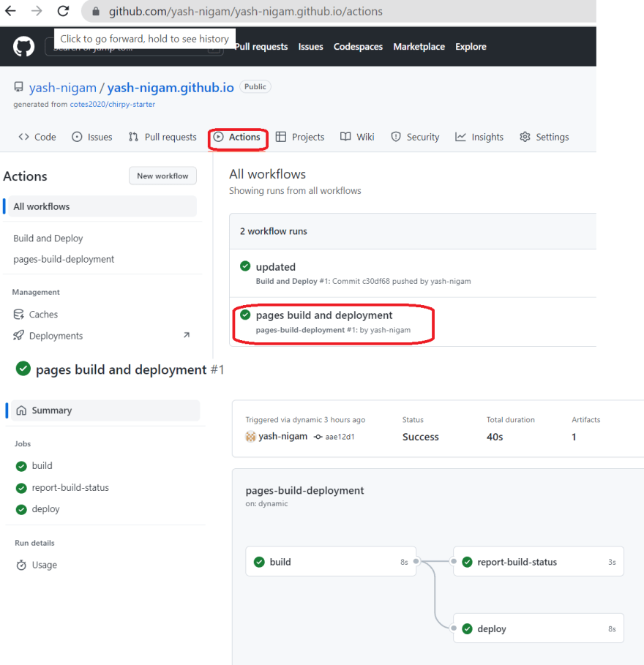Click the green check beside report-build-status in sidebar
The image size is (644, 665).
21,488
